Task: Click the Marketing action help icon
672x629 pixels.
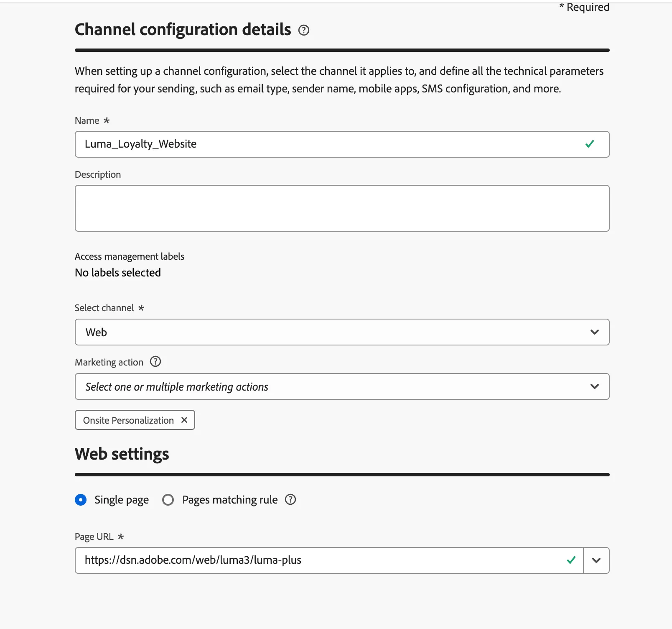Action: click(155, 361)
